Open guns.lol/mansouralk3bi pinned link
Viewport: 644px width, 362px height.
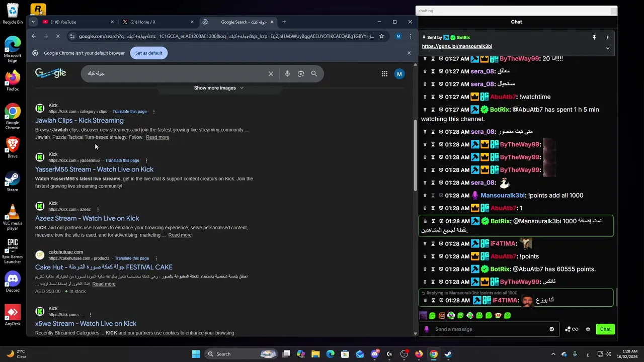coord(457,46)
